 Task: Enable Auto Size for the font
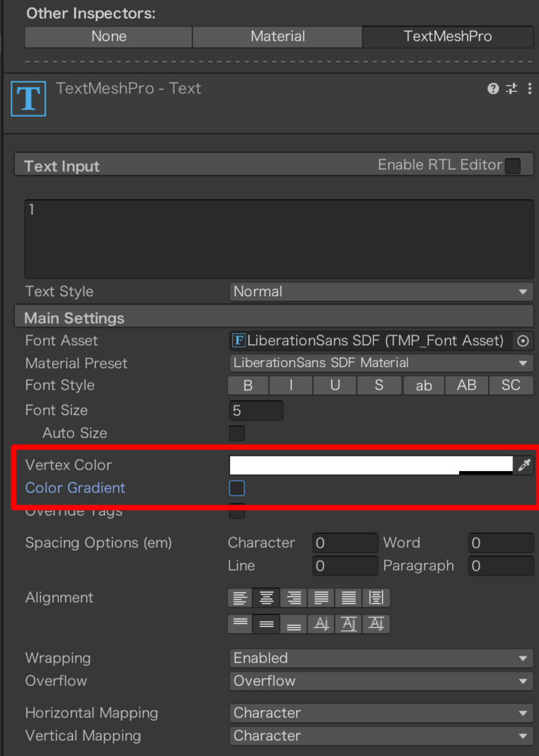[x=237, y=433]
